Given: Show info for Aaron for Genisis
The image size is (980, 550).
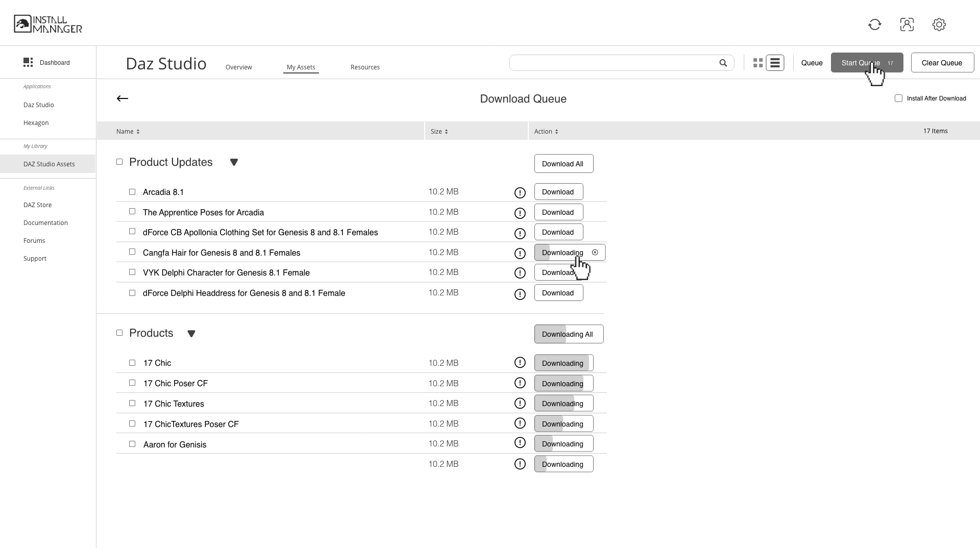Looking at the screenshot, I should (x=520, y=442).
